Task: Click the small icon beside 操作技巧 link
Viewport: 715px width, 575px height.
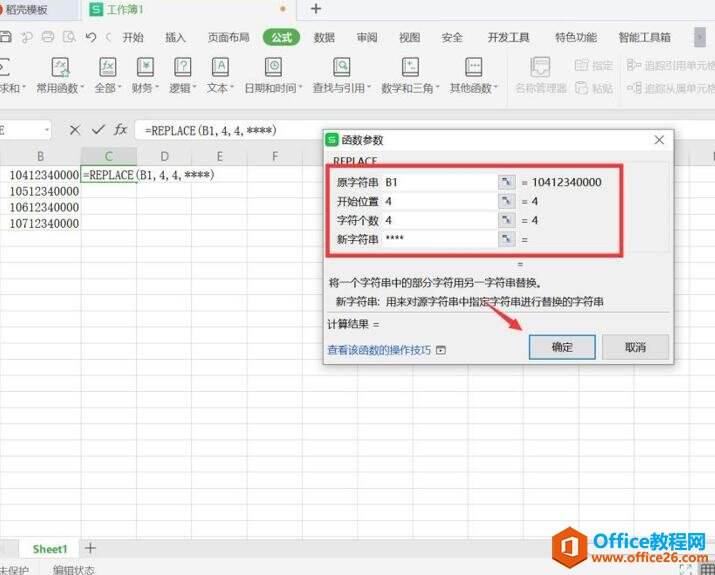Action: [440, 350]
